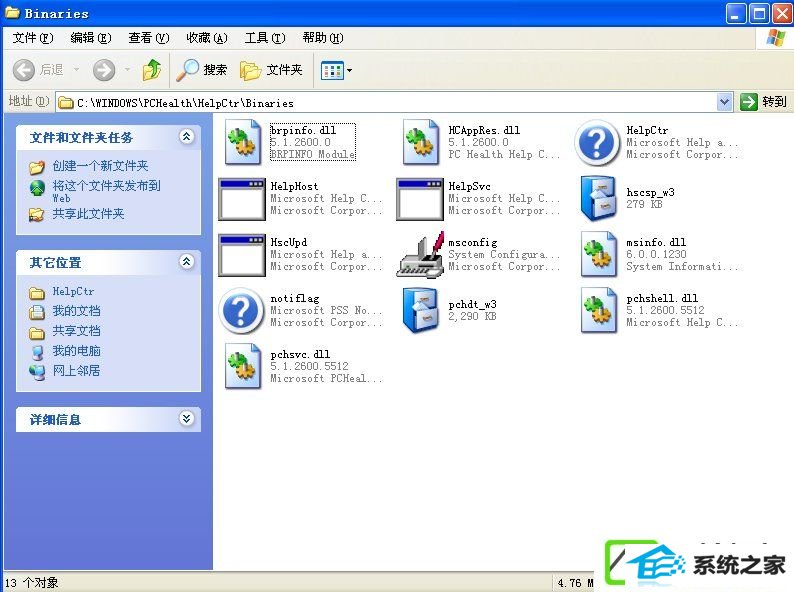
Task: Click the views icon in toolbar
Action: pos(332,70)
